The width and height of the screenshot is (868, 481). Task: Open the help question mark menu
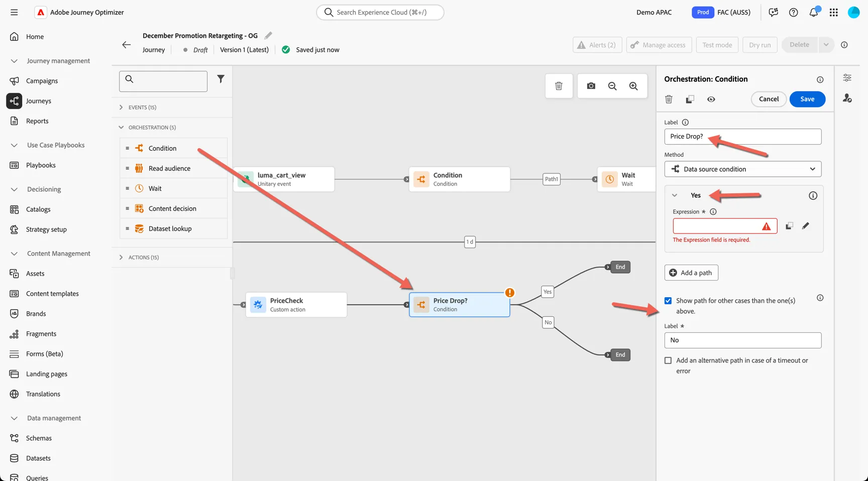coord(794,12)
